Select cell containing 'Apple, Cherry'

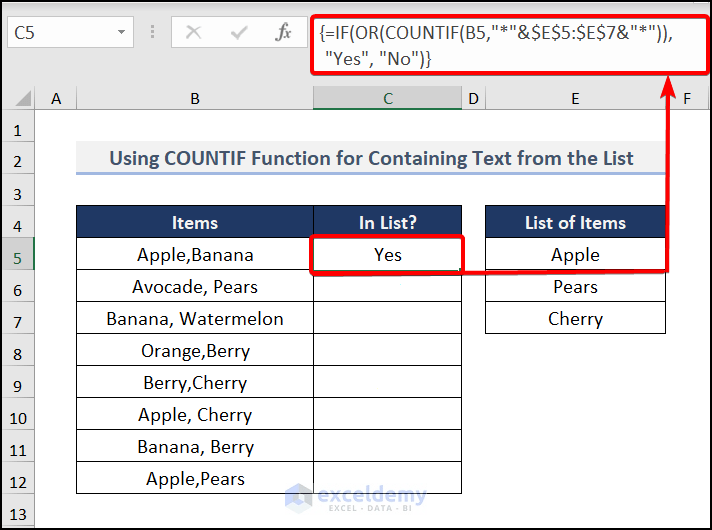click(x=195, y=414)
